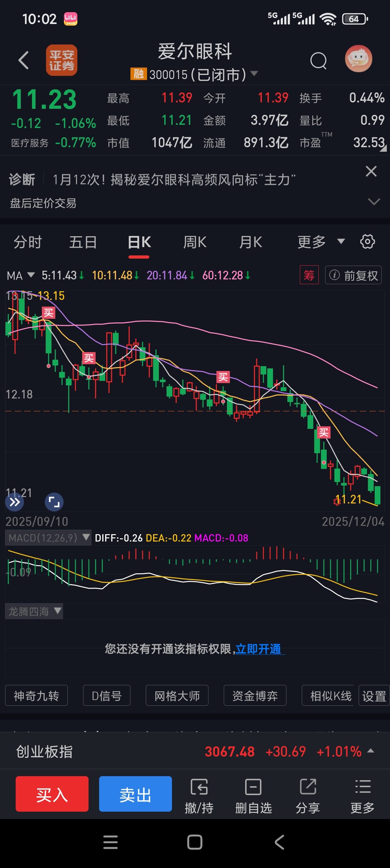Open the 诊断 news headline

click(174, 180)
